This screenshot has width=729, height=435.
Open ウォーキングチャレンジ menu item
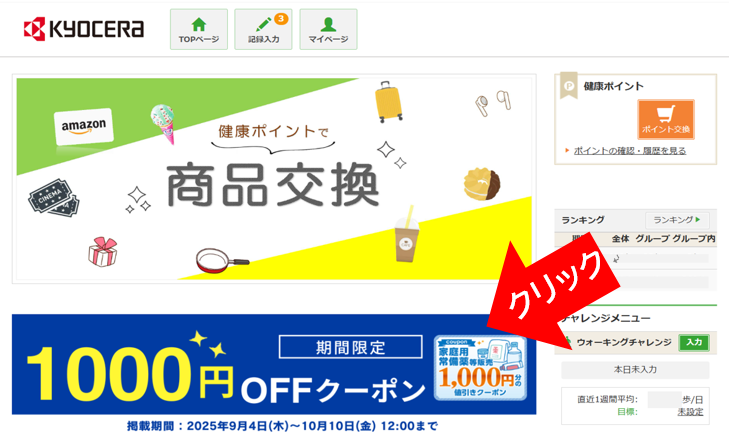coord(624,343)
